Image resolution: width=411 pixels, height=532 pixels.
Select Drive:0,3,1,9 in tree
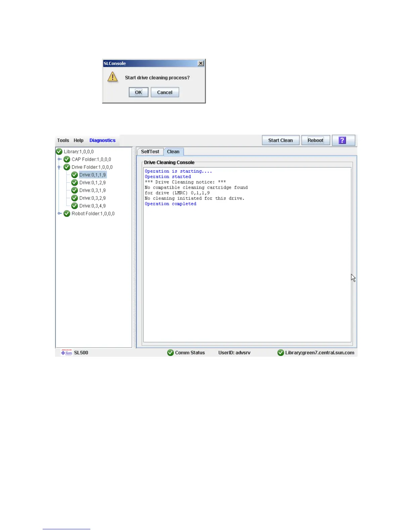click(x=93, y=190)
